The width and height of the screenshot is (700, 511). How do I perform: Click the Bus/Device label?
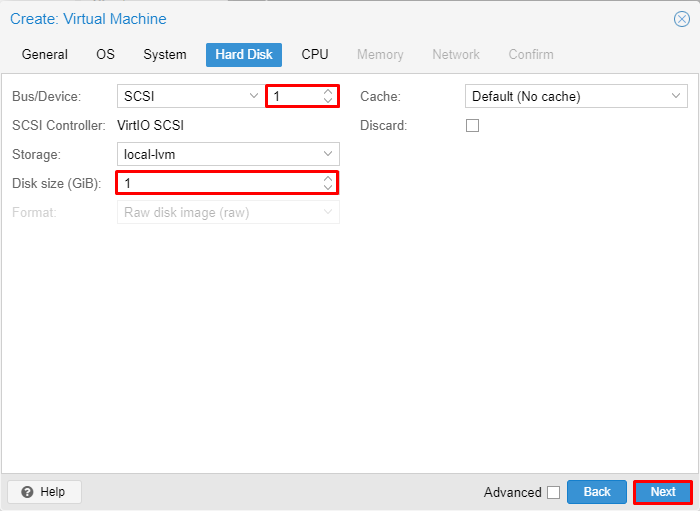point(46,96)
